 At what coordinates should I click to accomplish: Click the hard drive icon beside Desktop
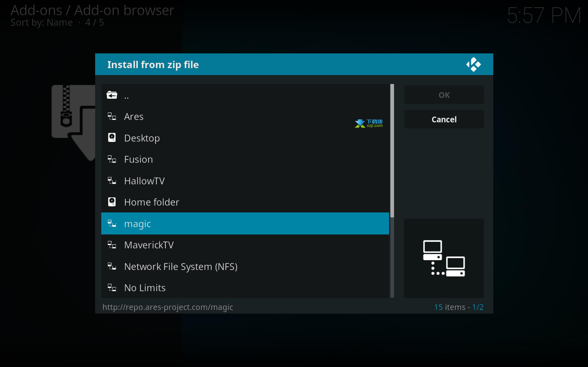click(112, 138)
